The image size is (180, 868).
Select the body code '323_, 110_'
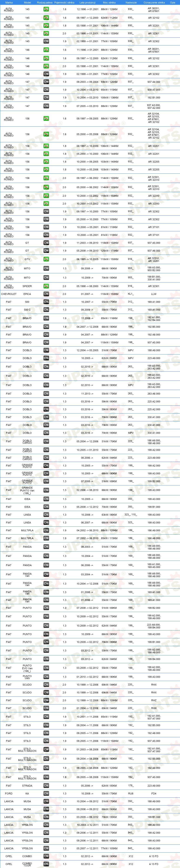coord(131,515)
